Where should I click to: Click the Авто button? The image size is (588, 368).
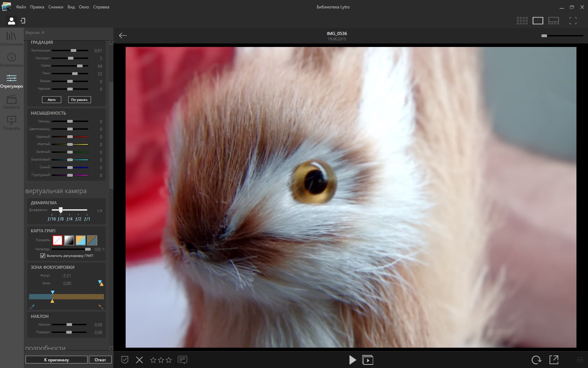pos(51,100)
